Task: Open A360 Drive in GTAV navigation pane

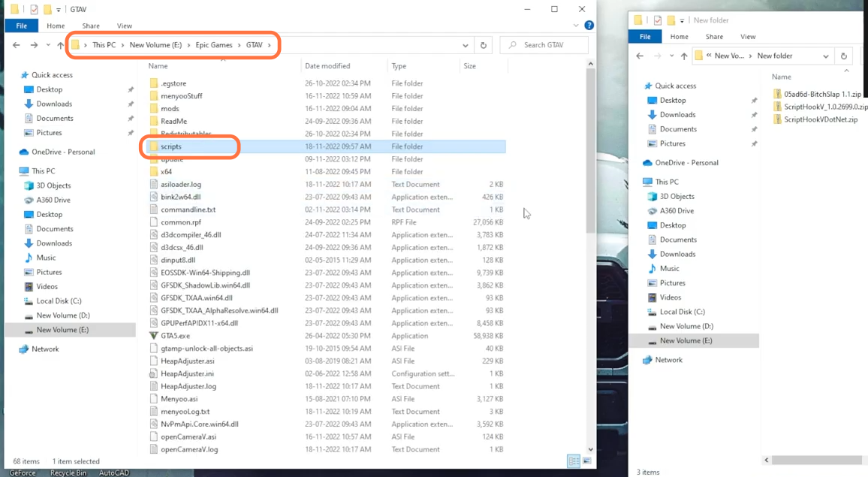Action: [x=53, y=200]
